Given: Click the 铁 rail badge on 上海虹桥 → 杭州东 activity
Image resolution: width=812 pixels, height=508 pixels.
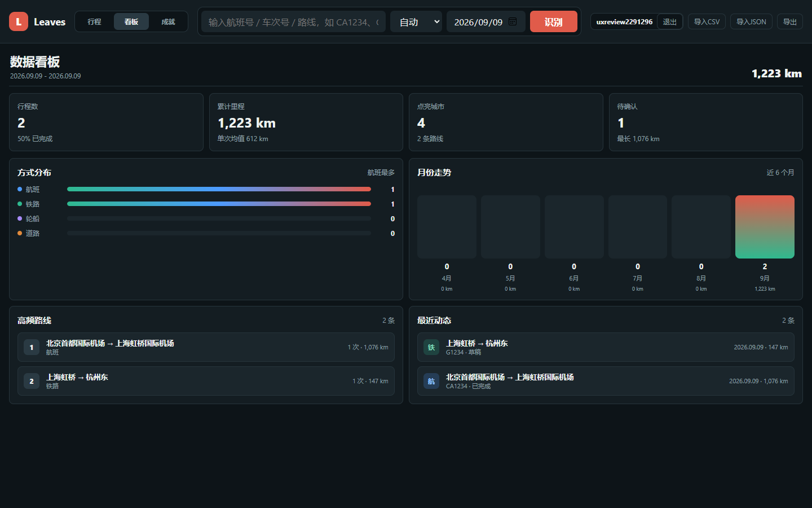Looking at the screenshot, I should click(x=431, y=347).
